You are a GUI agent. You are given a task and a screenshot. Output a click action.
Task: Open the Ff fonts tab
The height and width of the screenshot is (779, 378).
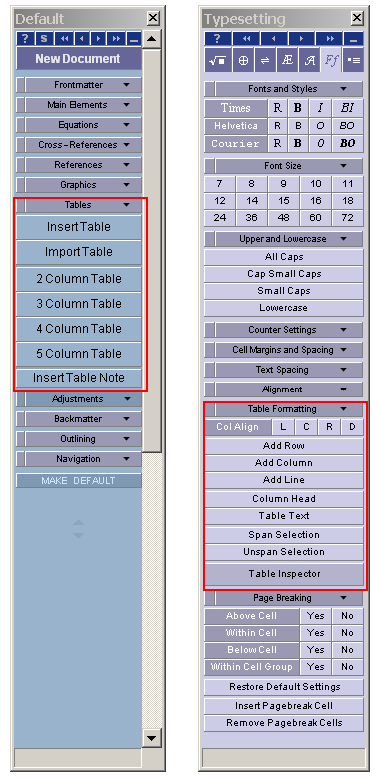coord(332,60)
